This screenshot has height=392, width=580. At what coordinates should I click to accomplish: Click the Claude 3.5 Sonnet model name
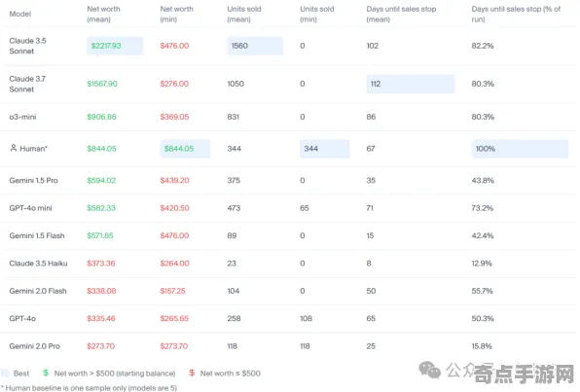coord(28,46)
